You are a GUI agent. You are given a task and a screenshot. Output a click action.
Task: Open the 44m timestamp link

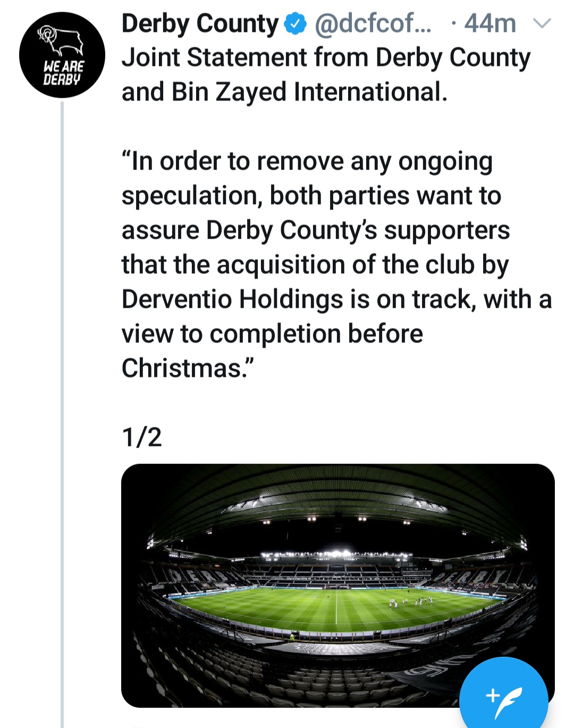pos(489,24)
